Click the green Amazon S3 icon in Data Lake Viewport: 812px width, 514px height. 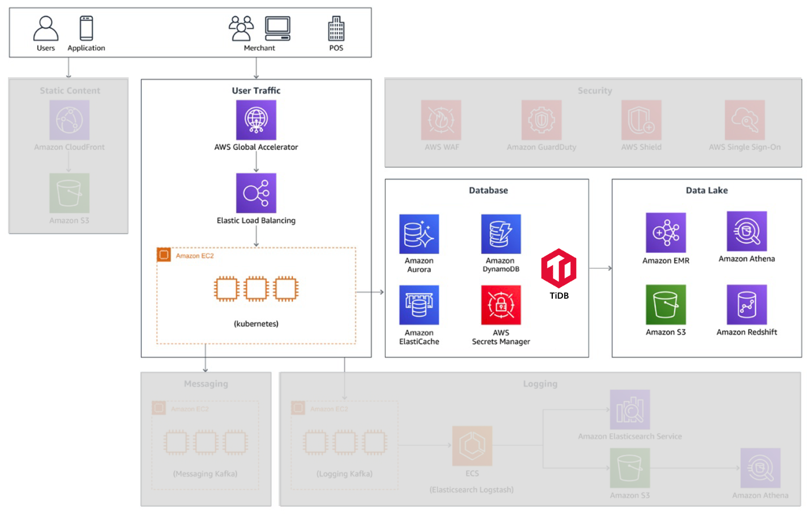666,304
